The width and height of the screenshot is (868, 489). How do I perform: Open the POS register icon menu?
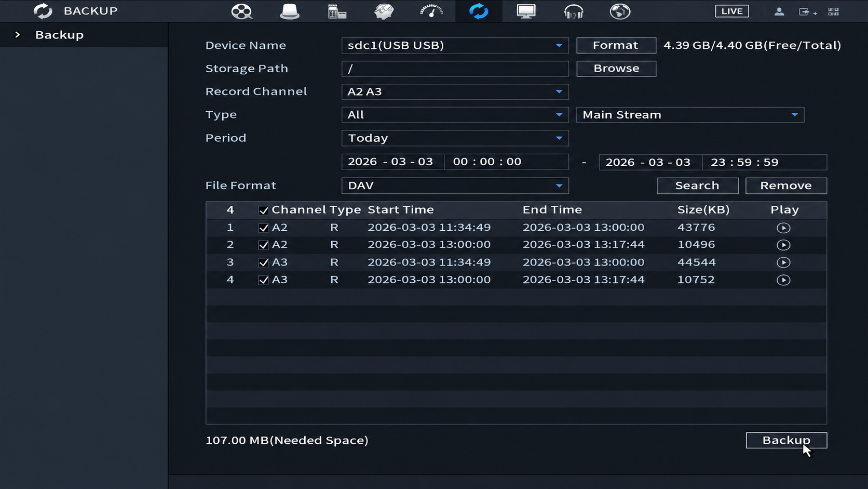tap(337, 11)
